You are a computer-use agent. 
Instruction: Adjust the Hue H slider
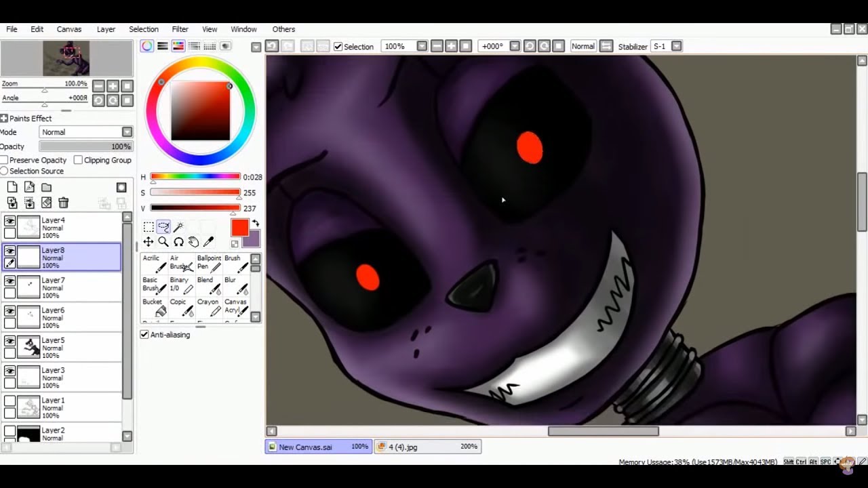click(x=195, y=177)
